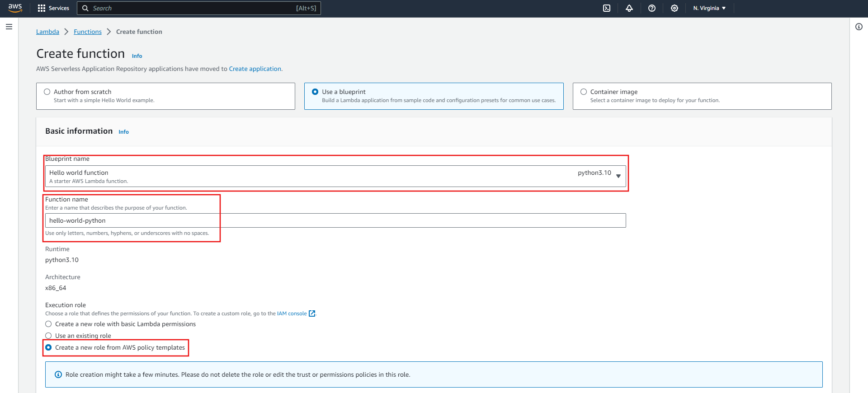Choose Use an existing role

coord(48,336)
